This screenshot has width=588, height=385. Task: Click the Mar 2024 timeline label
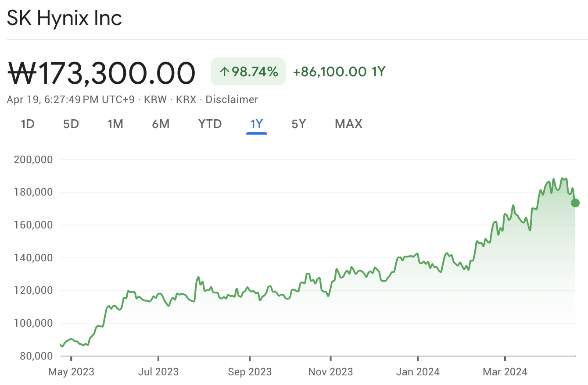click(x=505, y=372)
